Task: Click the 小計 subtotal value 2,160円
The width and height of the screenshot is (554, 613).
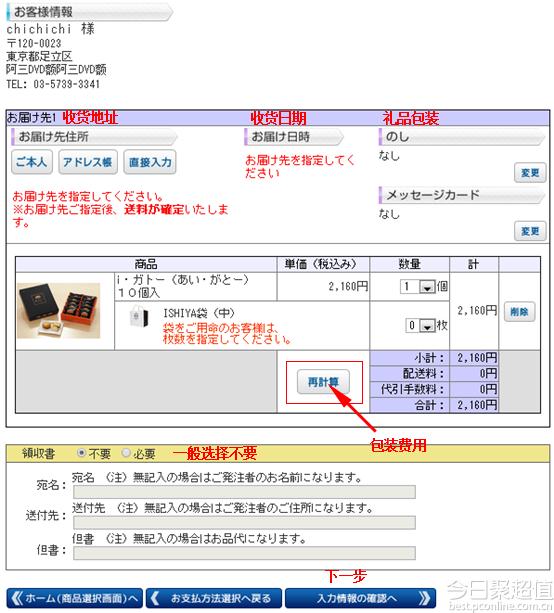Action: [x=477, y=358]
